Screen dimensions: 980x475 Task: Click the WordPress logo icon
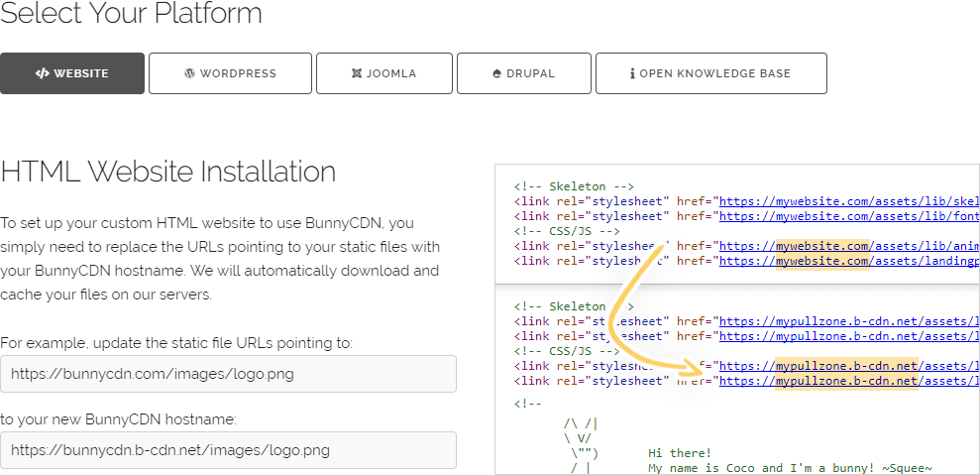pos(190,73)
